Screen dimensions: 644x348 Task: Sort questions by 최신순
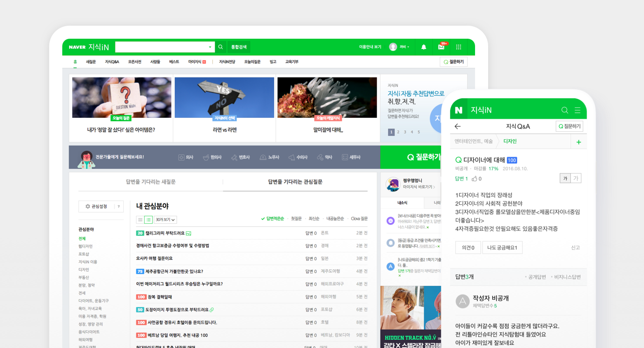coord(314,219)
